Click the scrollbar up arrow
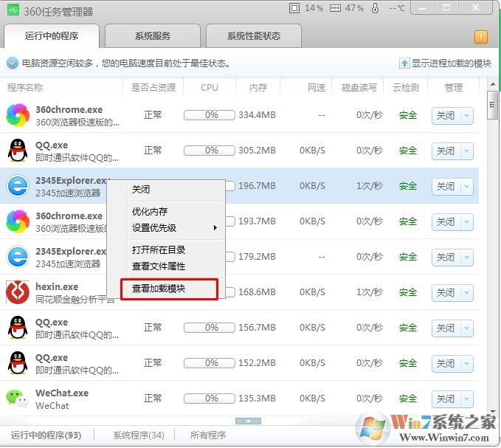Image resolution: width=501 pixels, height=448 pixels. pyautogui.click(x=493, y=84)
